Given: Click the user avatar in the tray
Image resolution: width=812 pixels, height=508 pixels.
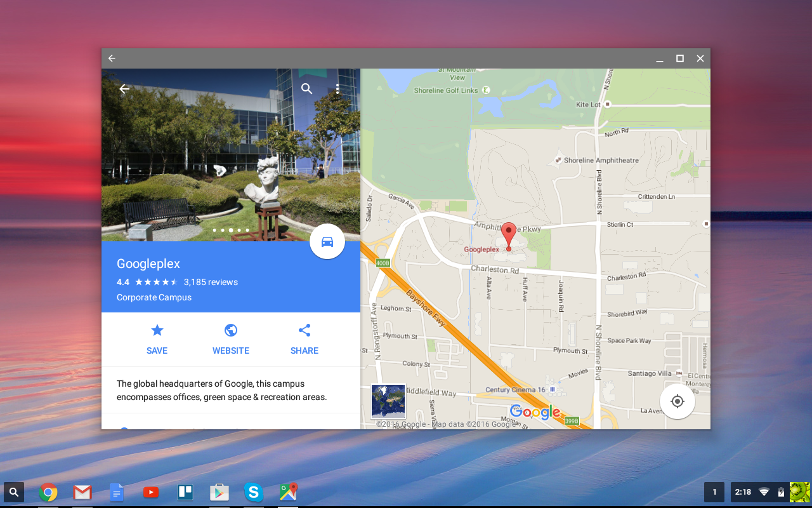Looking at the screenshot, I should [800, 492].
